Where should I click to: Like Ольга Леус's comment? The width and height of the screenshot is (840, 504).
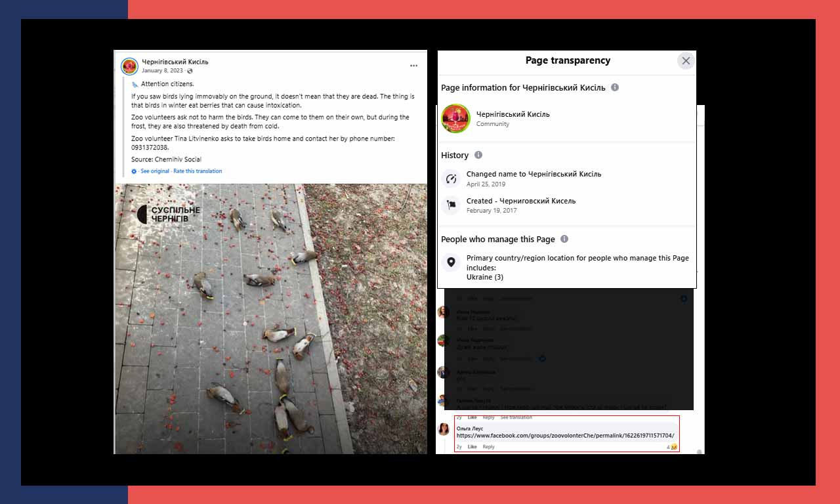point(472,447)
